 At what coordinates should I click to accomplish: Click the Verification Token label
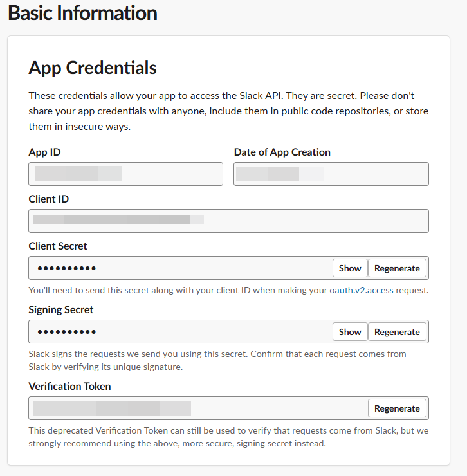click(x=69, y=386)
